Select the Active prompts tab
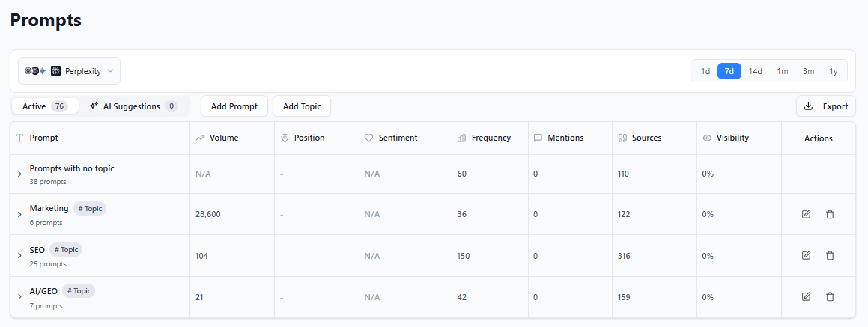The height and width of the screenshot is (327, 868). tap(45, 106)
